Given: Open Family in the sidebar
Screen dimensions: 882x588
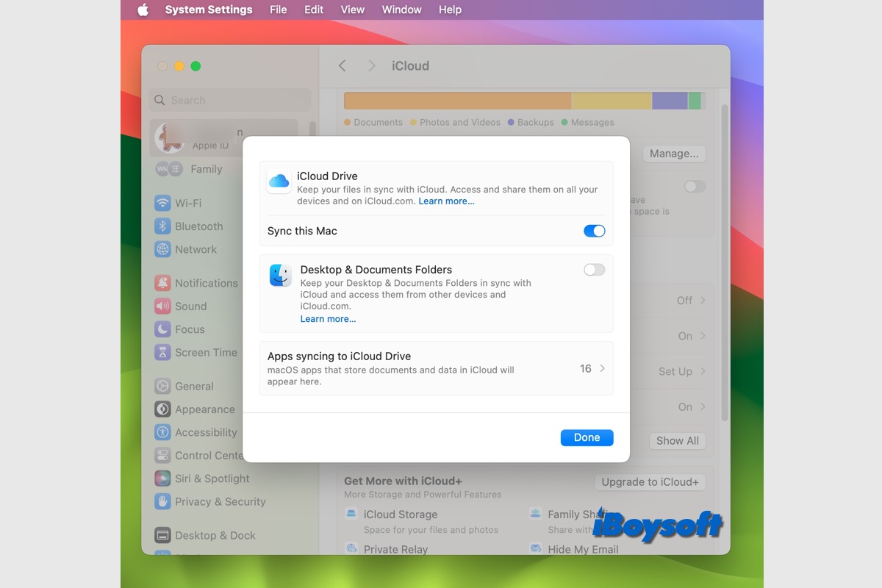Looking at the screenshot, I should point(206,169).
